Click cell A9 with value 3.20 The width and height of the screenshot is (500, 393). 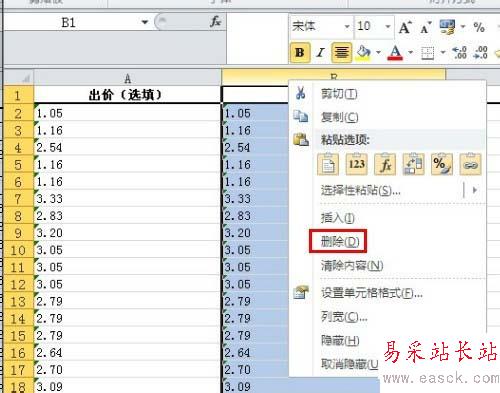click(127, 232)
